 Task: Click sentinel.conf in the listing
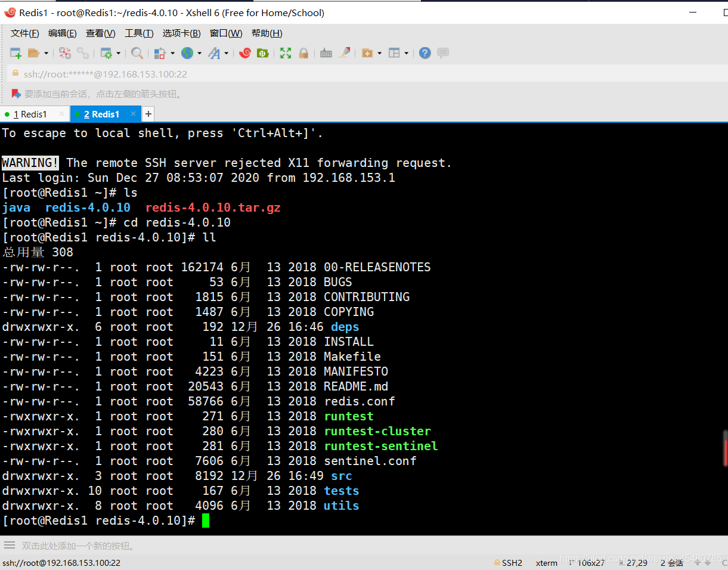[x=370, y=461]
